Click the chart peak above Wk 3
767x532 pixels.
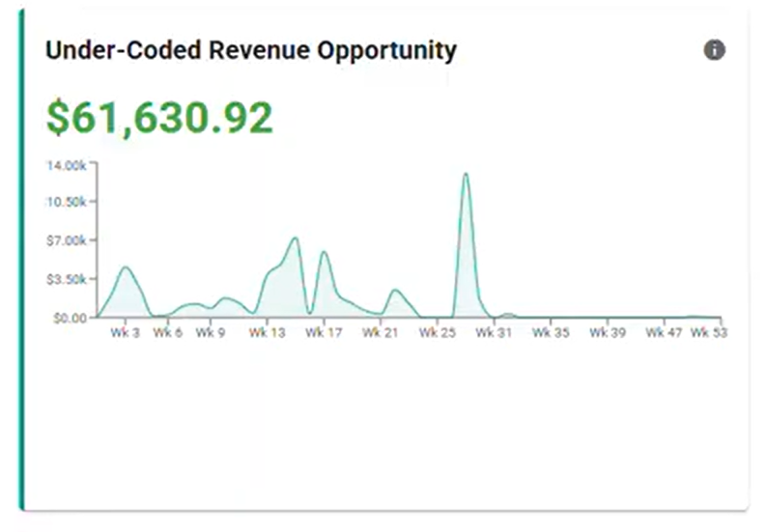(x=126, y=267)
